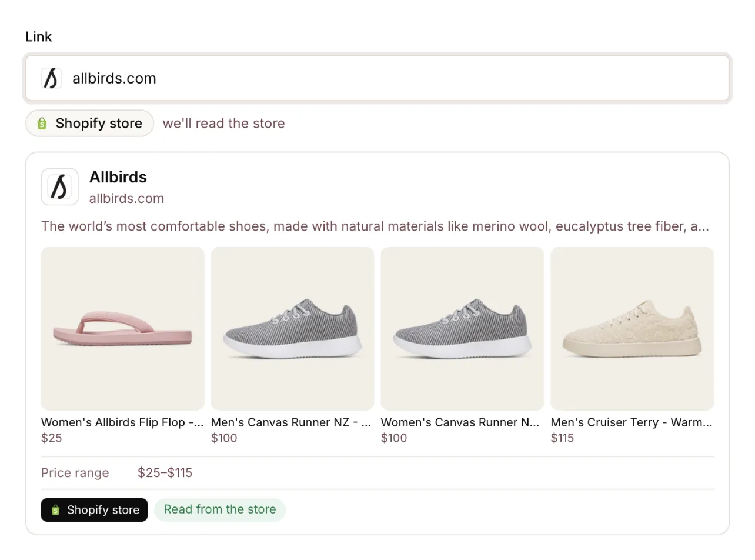
Task: Click the $100 price under Men's Canvas Runner
Action: pyautogui.click(x=224, y=438)
